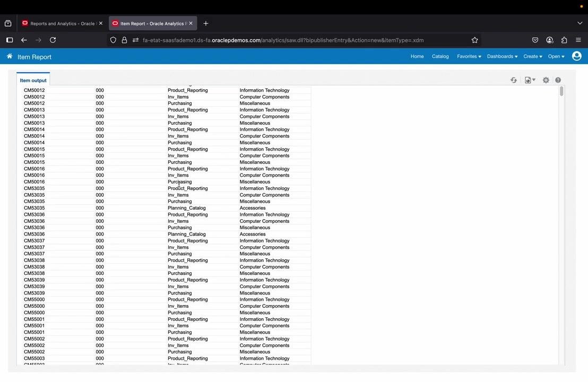
Task: Select Planning_Catalog cell in first CM53035 row
Action: pos(186,208)
